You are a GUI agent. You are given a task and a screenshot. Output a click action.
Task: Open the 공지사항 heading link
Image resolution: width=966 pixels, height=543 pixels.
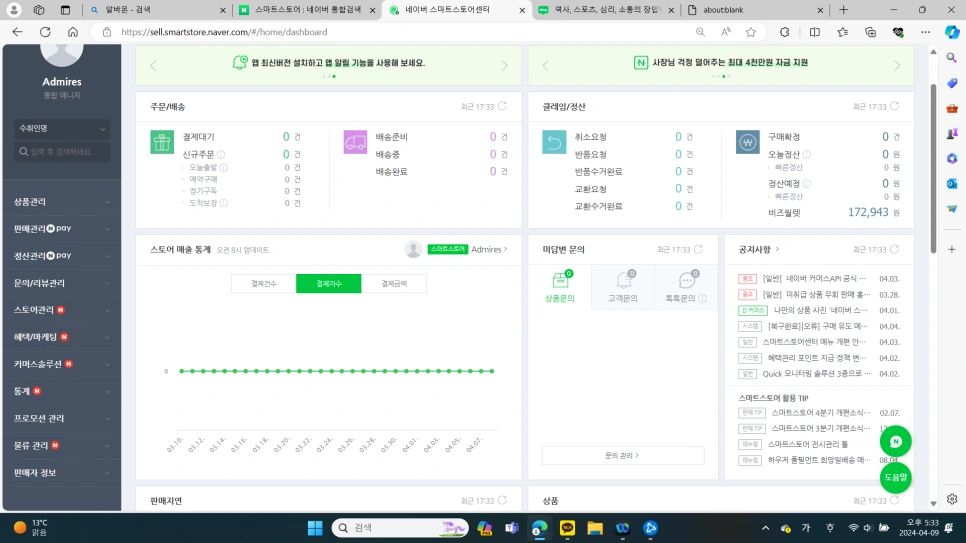click(x=758, y=250)
